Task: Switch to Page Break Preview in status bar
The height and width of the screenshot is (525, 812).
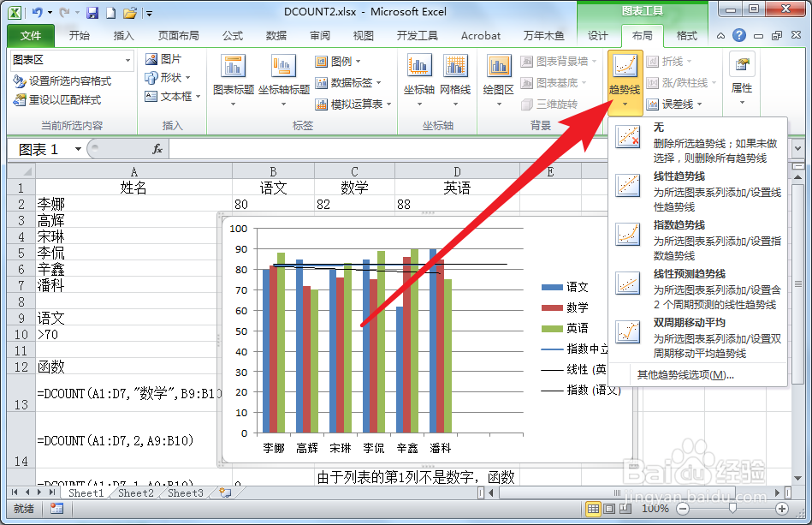Action: pyautogui.click(x=625, y=509)
